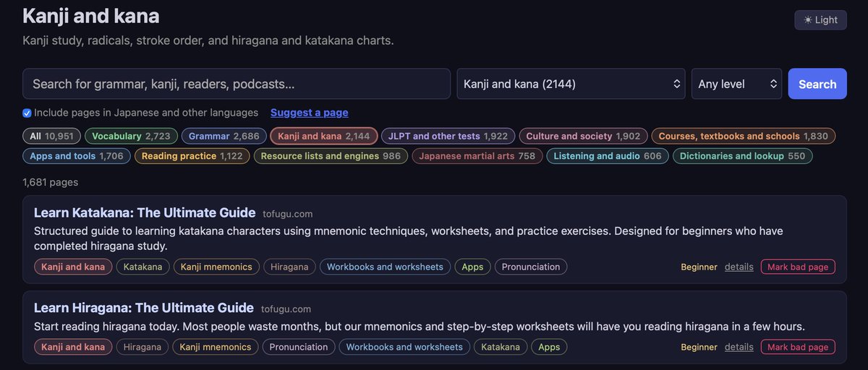Click Hiragana tag in Learn Katakana result
The height and width of the screenshot is (370, 868).
[289, 267]
